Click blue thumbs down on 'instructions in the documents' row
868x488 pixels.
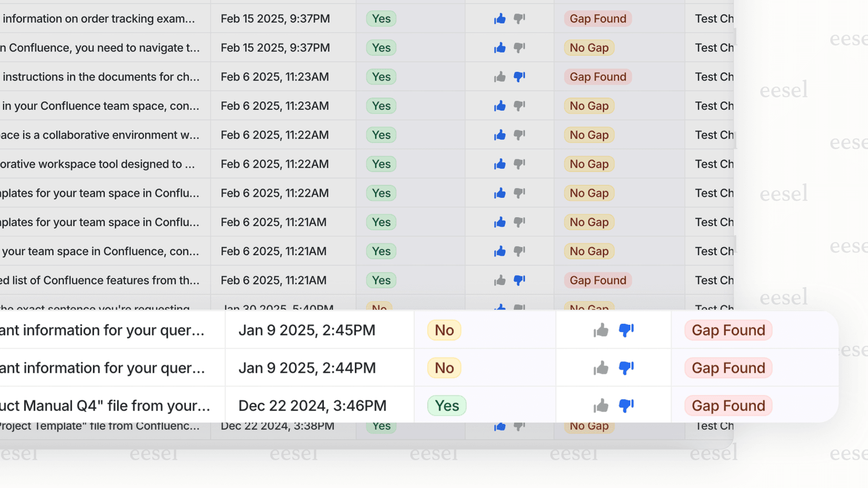point(519,77)
